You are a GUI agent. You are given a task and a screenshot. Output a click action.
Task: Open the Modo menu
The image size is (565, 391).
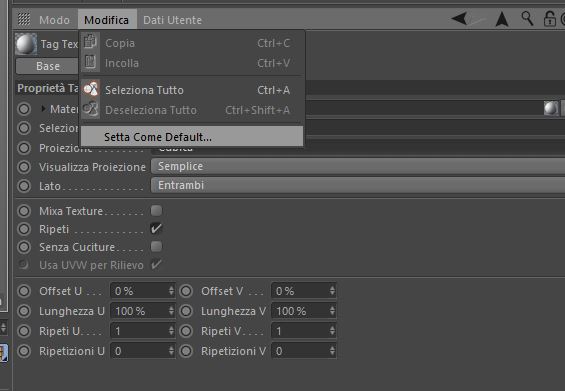(54, 20)
